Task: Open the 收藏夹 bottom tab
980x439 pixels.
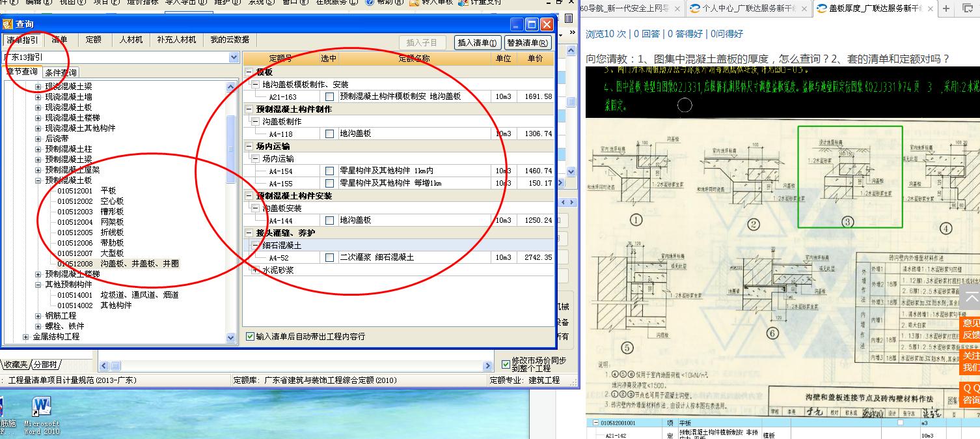Action: coord(16,365)
